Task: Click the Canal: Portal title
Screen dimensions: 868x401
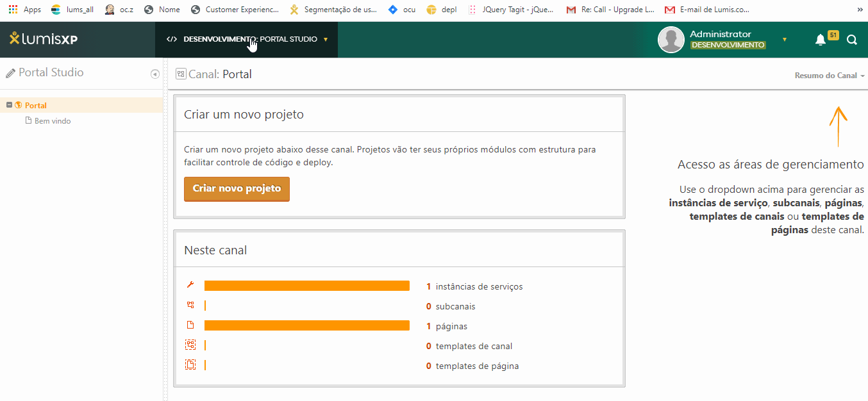Action: pos(220,74)
